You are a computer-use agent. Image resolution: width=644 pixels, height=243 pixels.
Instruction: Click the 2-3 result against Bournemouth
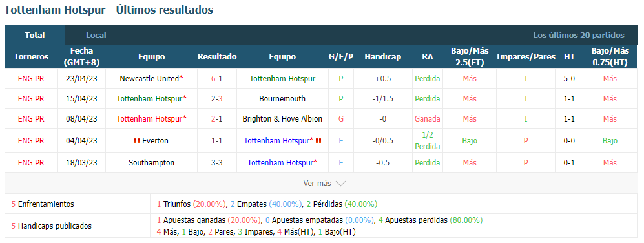pyautogui.click(x=217, y=99)
